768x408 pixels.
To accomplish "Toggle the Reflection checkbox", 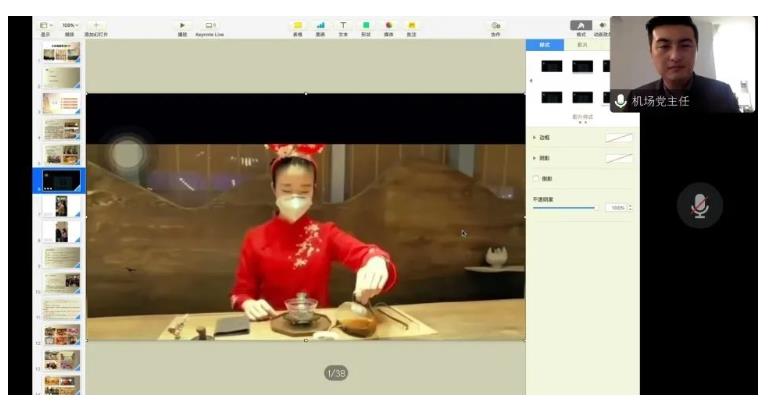I will [x=536, y=179].
